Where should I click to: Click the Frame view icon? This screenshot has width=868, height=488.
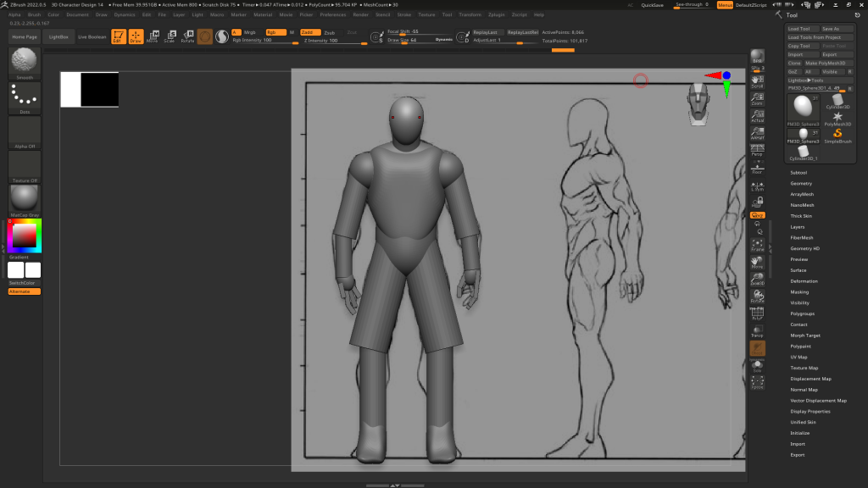pos(757,246)
